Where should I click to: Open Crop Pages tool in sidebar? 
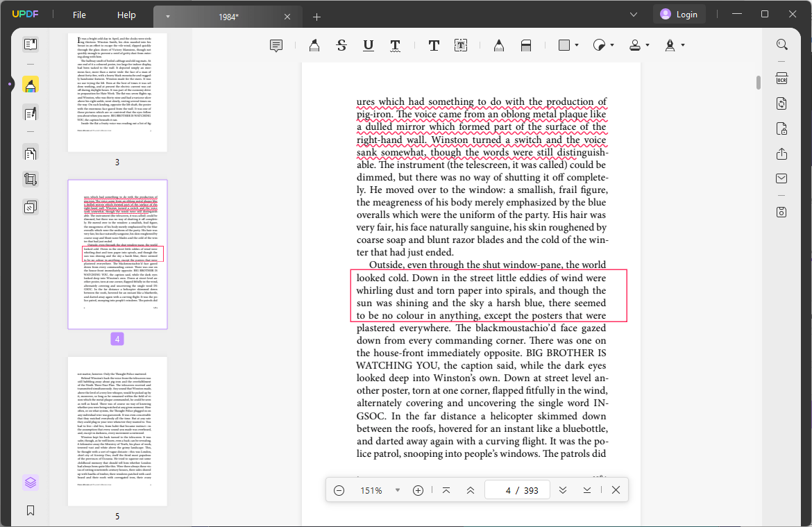[x=31, y=179]
